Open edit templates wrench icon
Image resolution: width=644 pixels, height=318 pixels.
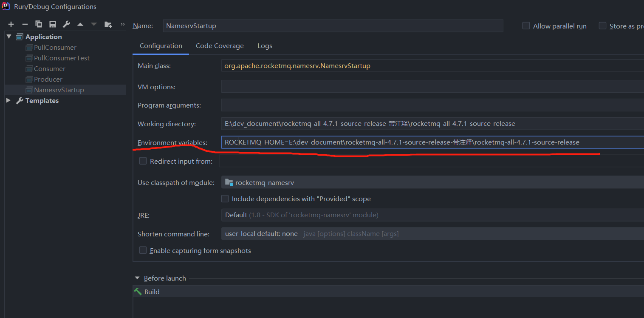[x=66, y=24]
